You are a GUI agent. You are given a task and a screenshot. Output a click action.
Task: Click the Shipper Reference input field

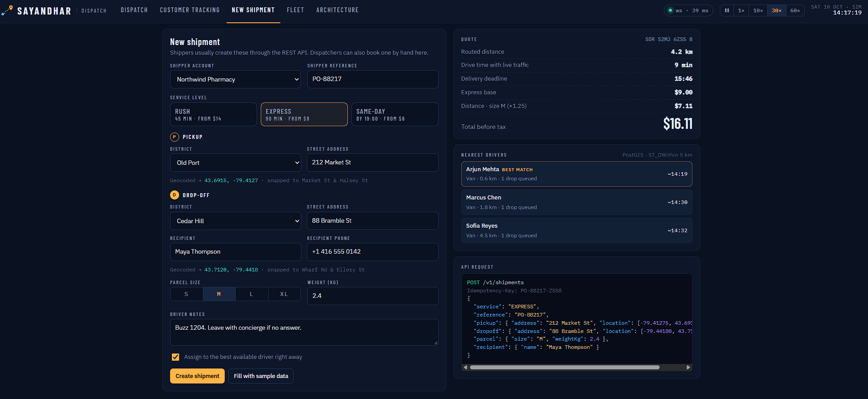pyautogui.click(x=372, y=79)
